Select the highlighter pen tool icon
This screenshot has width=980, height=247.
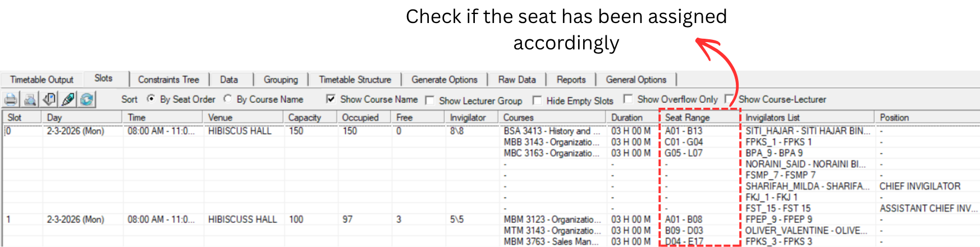68,99
